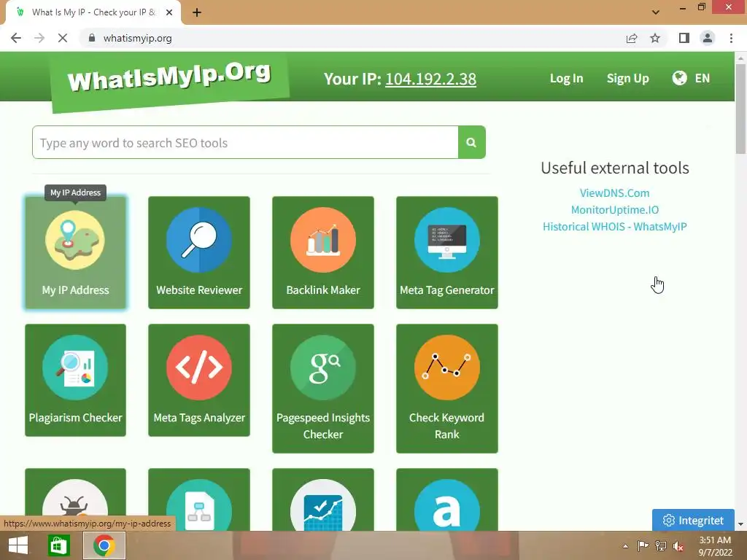Screen dimensions: 747x560
Task: Open the EN language selector
Action: [692, 78]
